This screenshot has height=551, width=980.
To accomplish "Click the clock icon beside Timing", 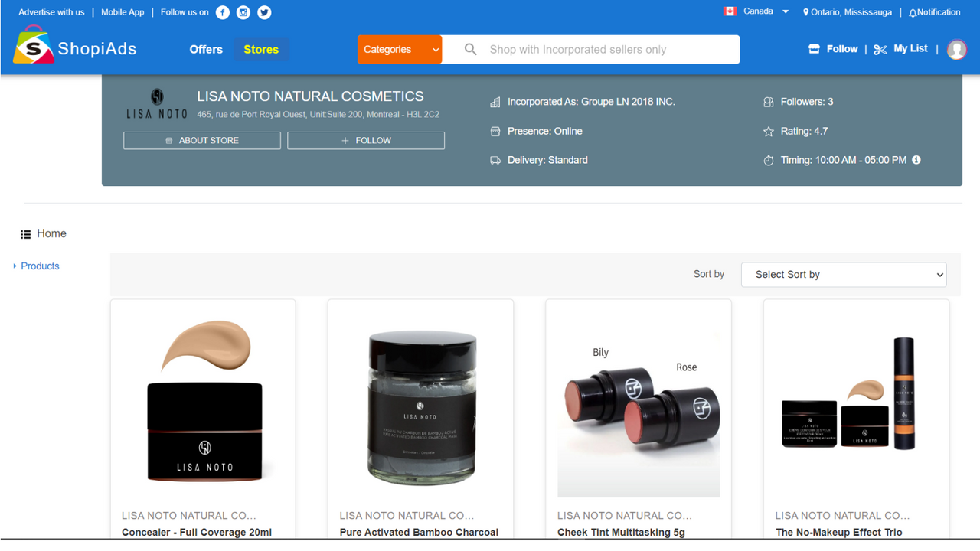I will pyautogui.click(x=769, y=161).
